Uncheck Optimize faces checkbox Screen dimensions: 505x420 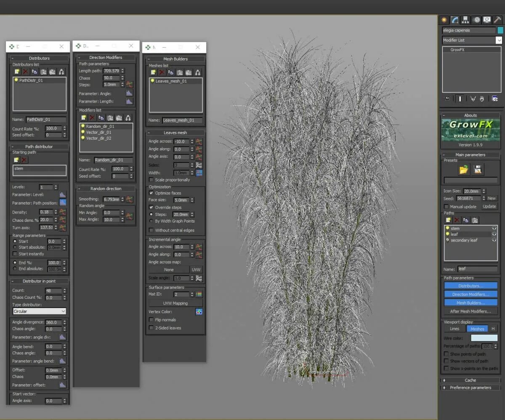coord(151,193)
